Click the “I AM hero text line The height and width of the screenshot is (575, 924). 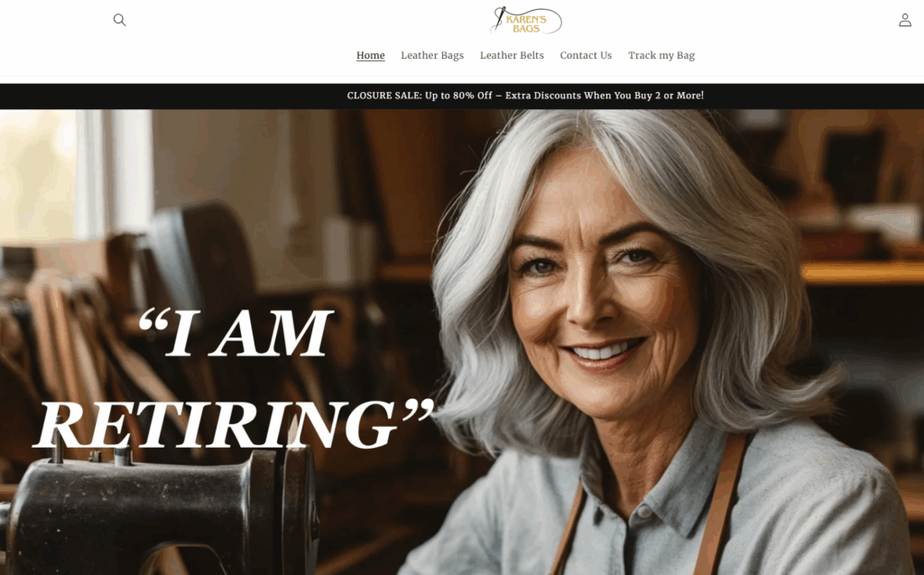(236, 332)
